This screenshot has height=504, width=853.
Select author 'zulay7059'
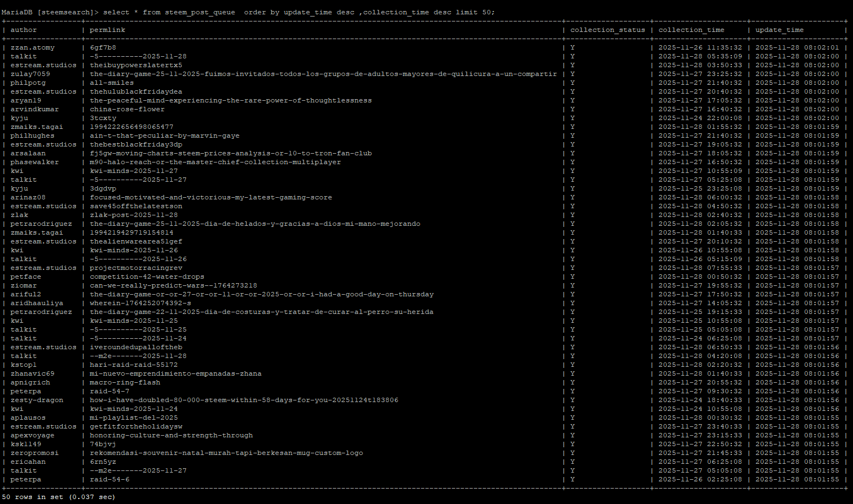click(30, 74)
